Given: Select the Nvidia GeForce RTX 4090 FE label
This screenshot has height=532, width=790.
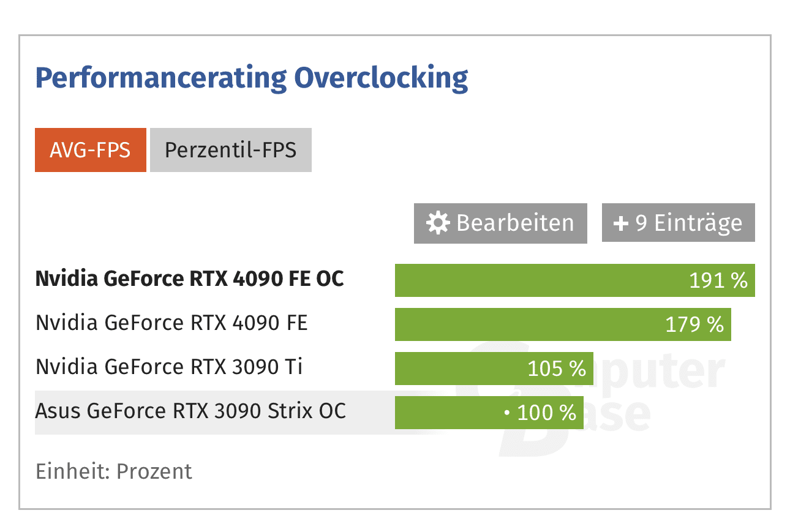Looking at the screenshot, I should [172, 323].
